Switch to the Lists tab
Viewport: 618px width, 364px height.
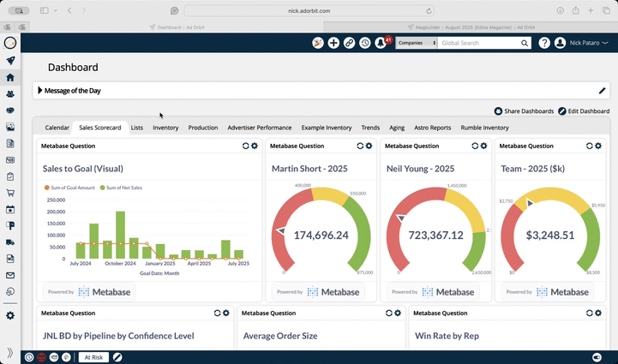coord(137,128)
